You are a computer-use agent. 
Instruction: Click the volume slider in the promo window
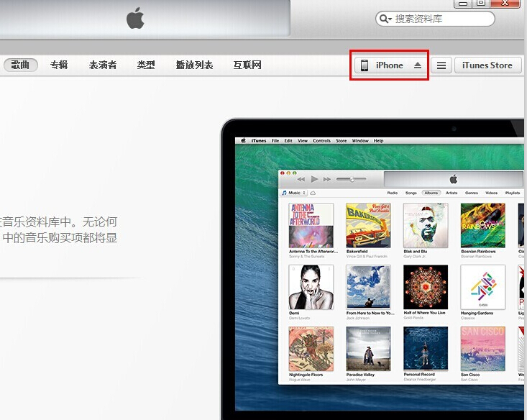[x=352, y=179]
